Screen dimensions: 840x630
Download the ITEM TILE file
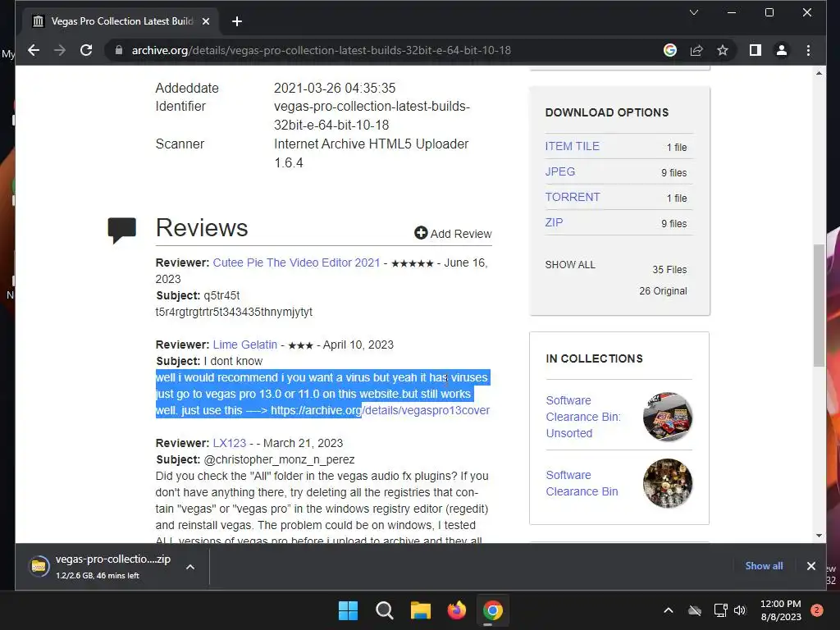(572, 146)
